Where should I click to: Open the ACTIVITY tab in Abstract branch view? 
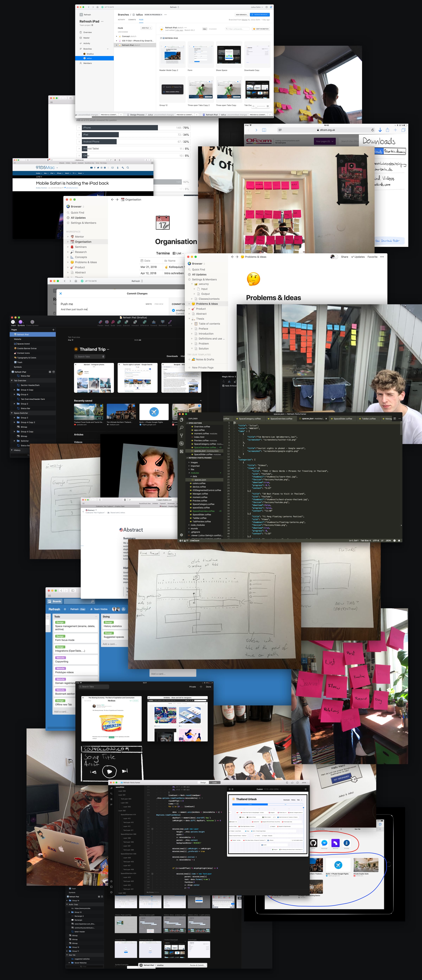(x=122, y=19)
